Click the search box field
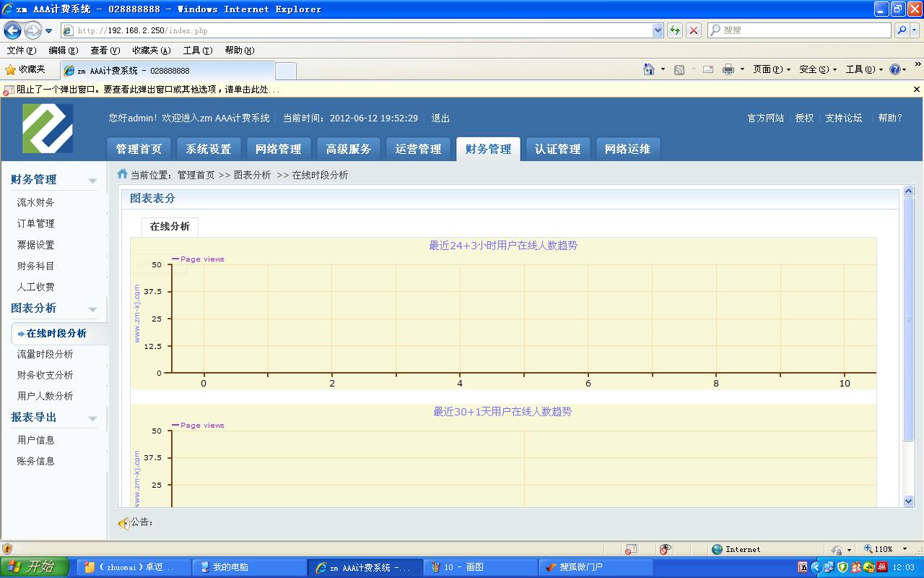 pos(800,30)
